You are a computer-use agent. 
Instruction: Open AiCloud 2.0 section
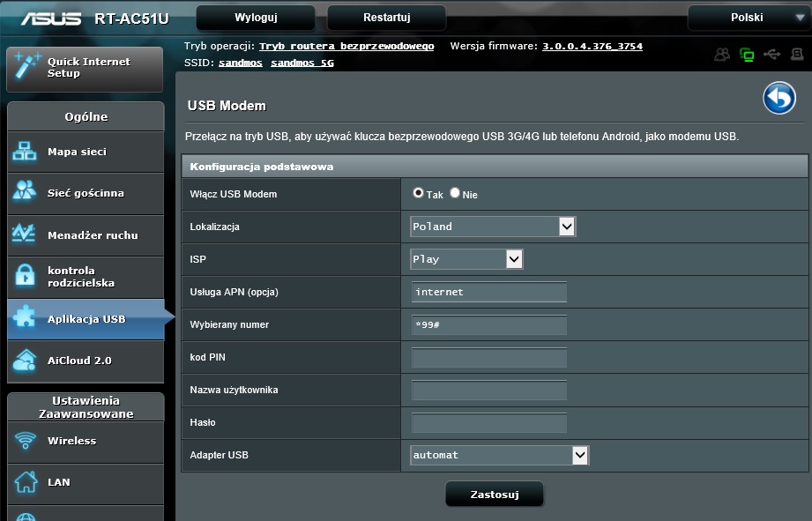pyautogui.click(x=85, y=361)
